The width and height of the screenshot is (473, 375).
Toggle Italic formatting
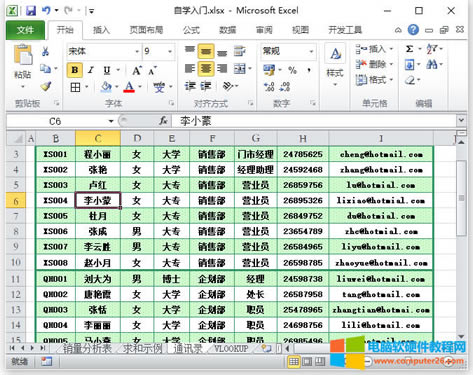(90, 70)
